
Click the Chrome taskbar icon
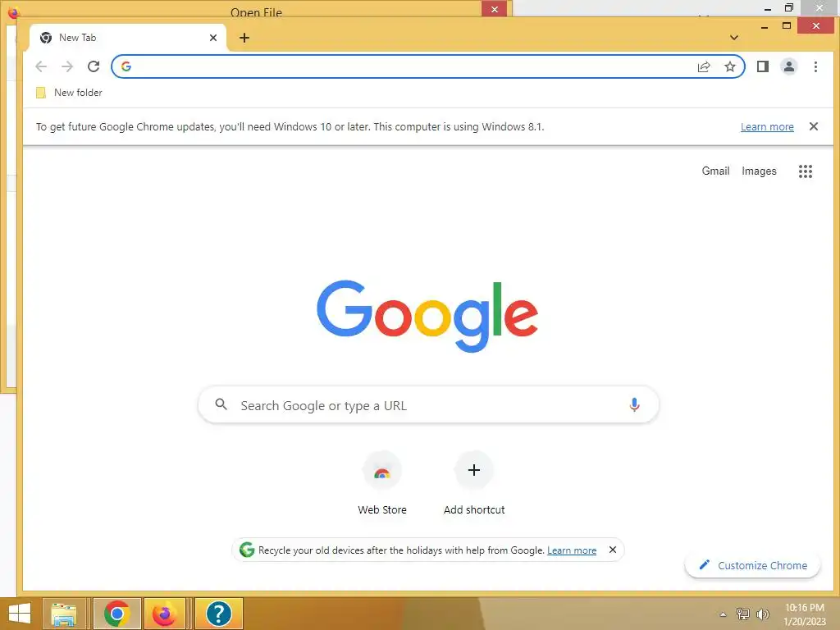[117, 614]
